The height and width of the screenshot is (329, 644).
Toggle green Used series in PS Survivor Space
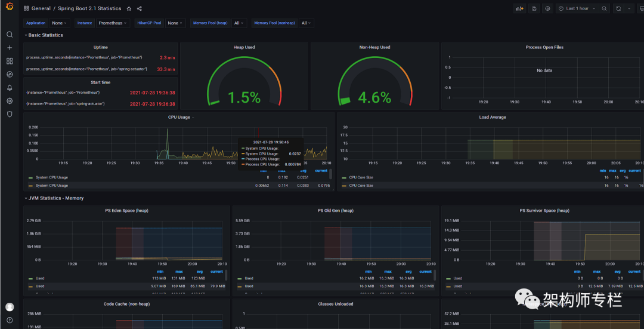457,278
